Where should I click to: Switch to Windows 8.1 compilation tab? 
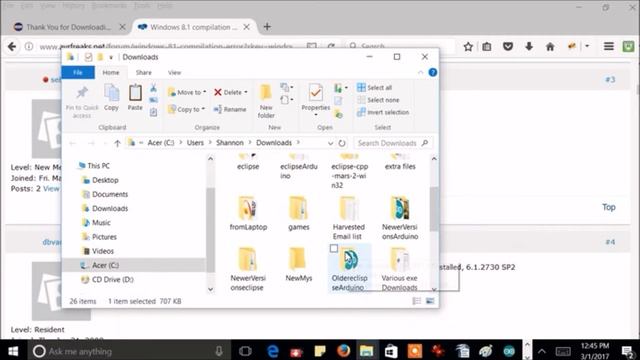click(193, 27)
